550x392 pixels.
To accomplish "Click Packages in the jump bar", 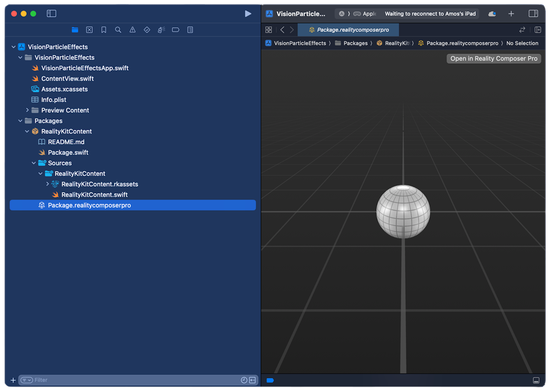I will [x=356, y=43].
